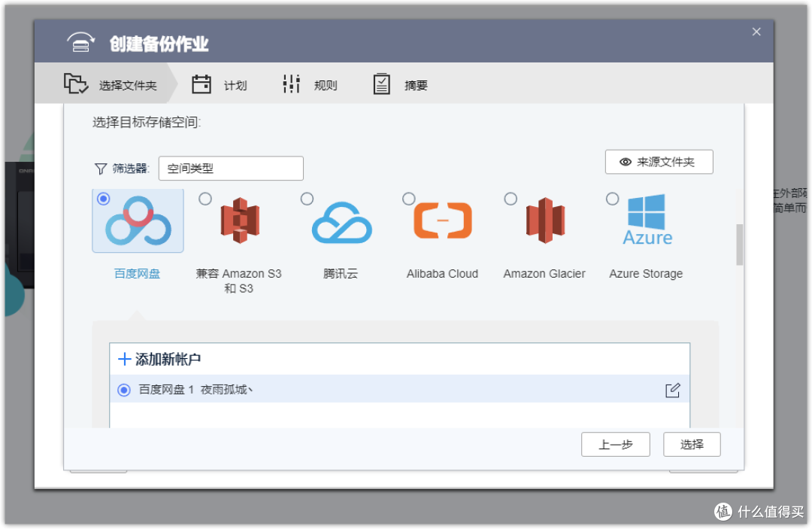Select the 百度网盘 cloud icon
This screenshot has height=529, width=812.
138,220
